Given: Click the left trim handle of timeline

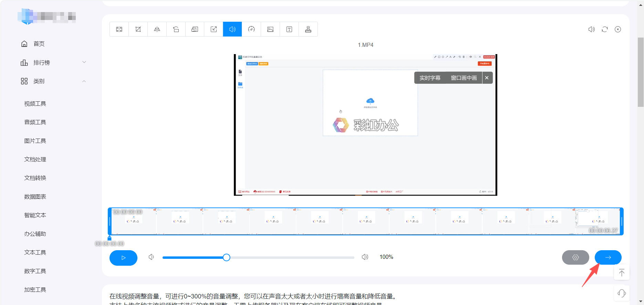Looking at the screenshot, I should pyautogui.click(x=110, y=221).
